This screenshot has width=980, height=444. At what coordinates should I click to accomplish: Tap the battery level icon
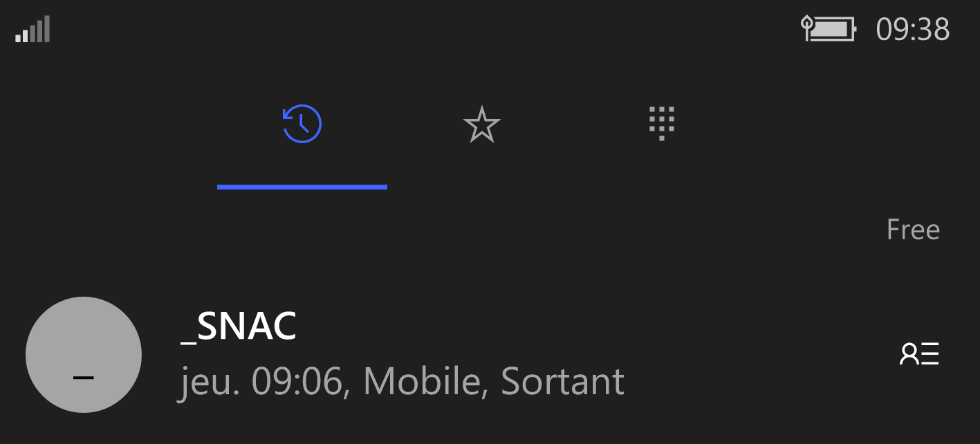(x=834, y=30)
